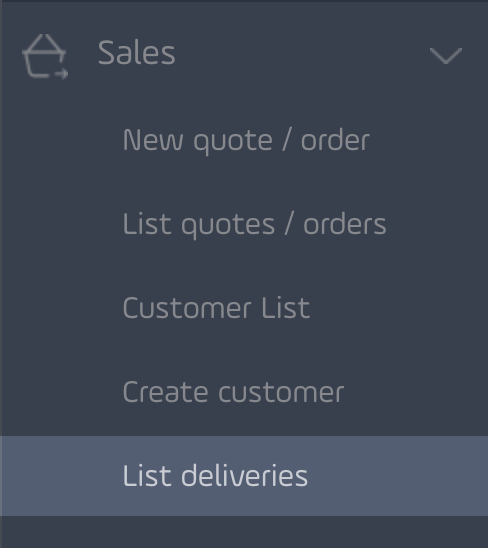This screenshot has height=548, width=488.
Task: Open List quotes / orders
Action: [254, 224]
